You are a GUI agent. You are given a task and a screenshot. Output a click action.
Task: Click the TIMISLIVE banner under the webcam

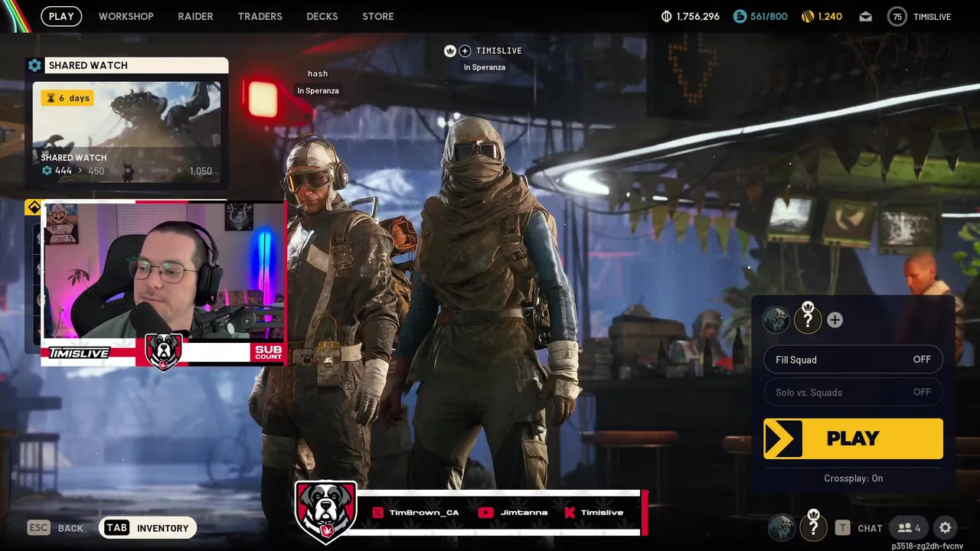point(80,353)
